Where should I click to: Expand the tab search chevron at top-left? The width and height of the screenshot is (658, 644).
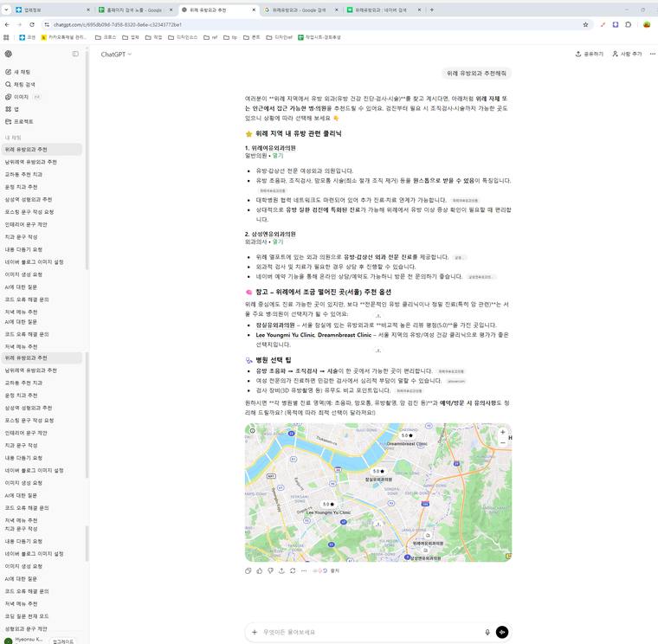(x=6, y=10)
